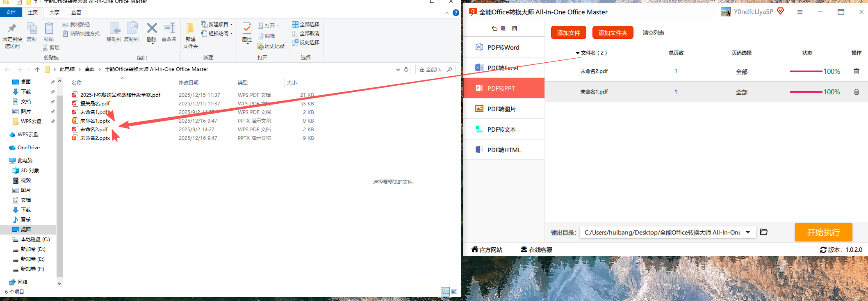Select PDF转图片 in the sidebar

pyautogui.click(x=503, y=109)
